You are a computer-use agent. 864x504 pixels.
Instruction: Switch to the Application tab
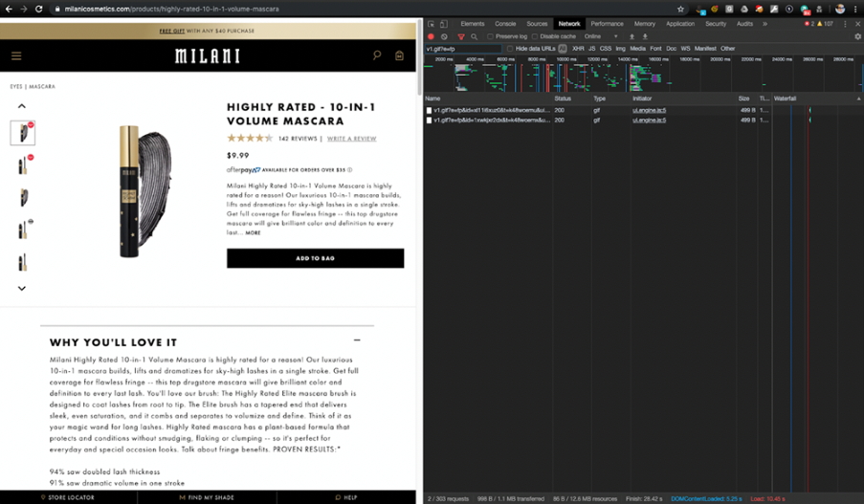(680, 24)
